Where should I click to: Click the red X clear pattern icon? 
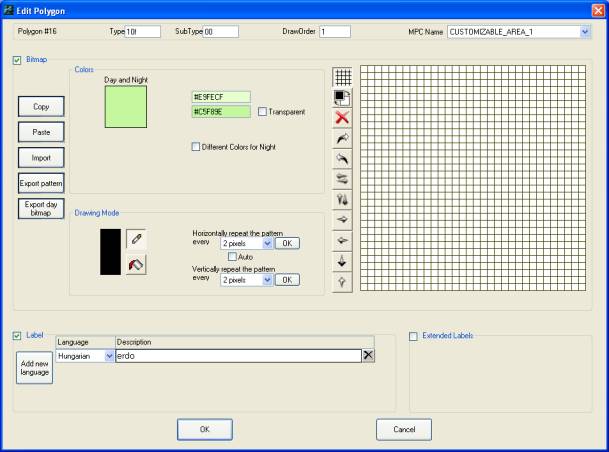tap(343, 118)
